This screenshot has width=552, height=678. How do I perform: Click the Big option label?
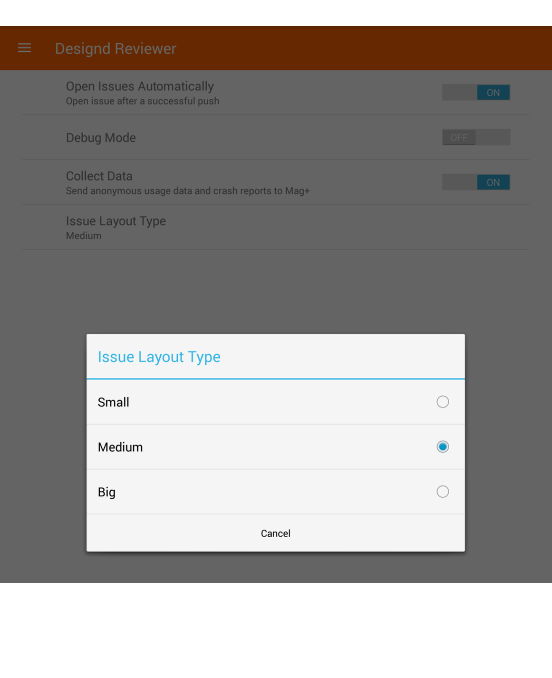pyautogui.click(x=106, y=493)
